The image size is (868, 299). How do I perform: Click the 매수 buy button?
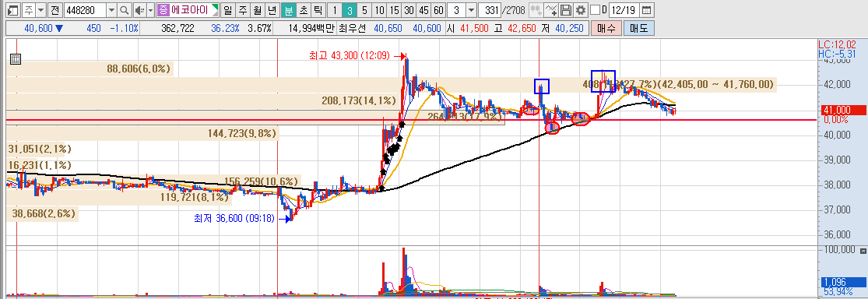(x=606, y=28)
